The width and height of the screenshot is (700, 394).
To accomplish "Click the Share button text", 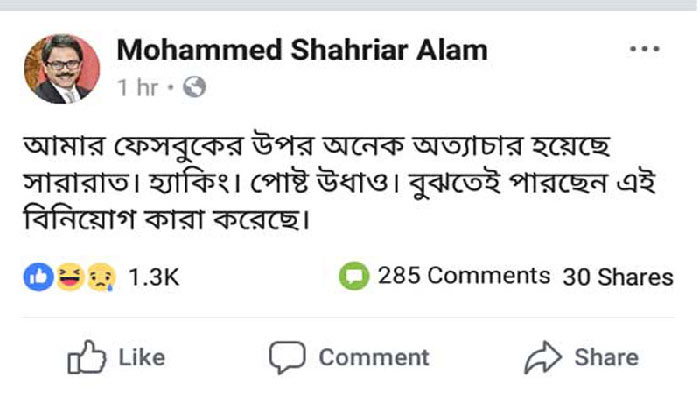I will (x=607, y=358).
